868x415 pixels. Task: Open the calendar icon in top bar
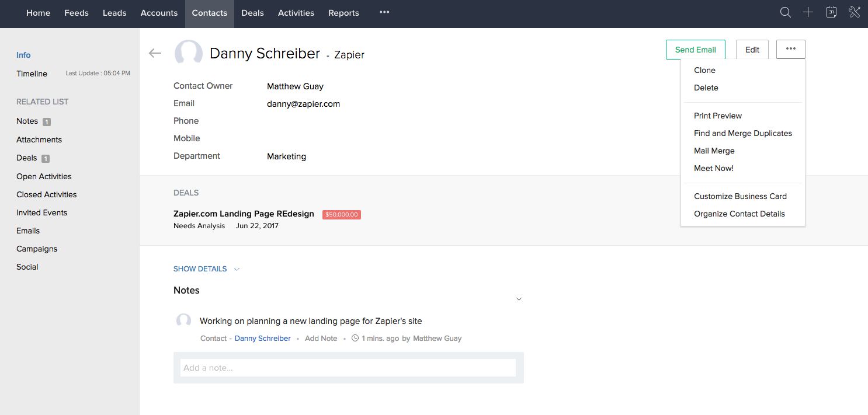[x=831, y=12]
